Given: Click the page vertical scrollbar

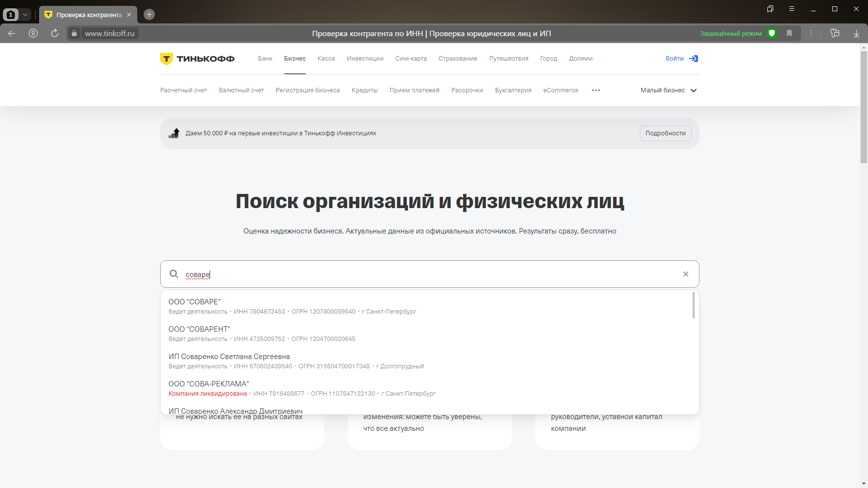Looking at the screenshot, I should tap(864, 107).
